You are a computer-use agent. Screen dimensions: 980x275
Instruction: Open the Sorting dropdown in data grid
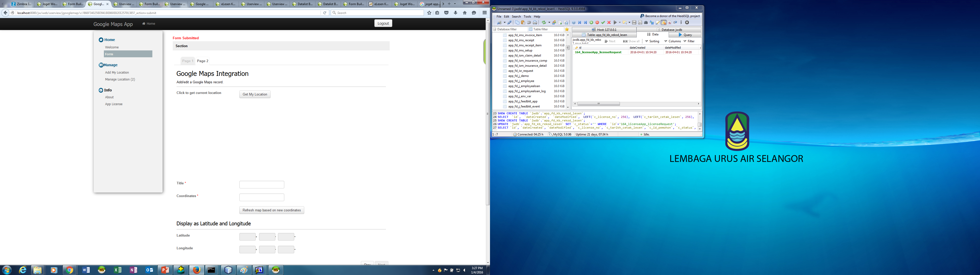tap(652, 41)
